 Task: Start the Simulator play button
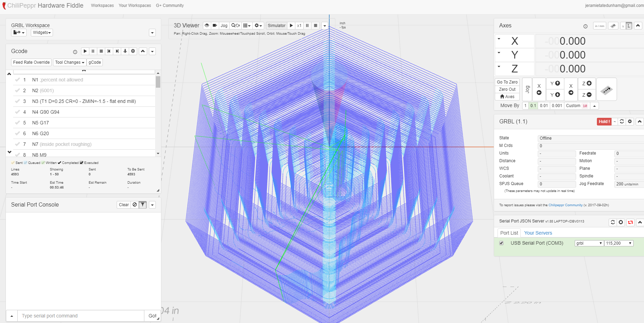[x=291, y=26]
